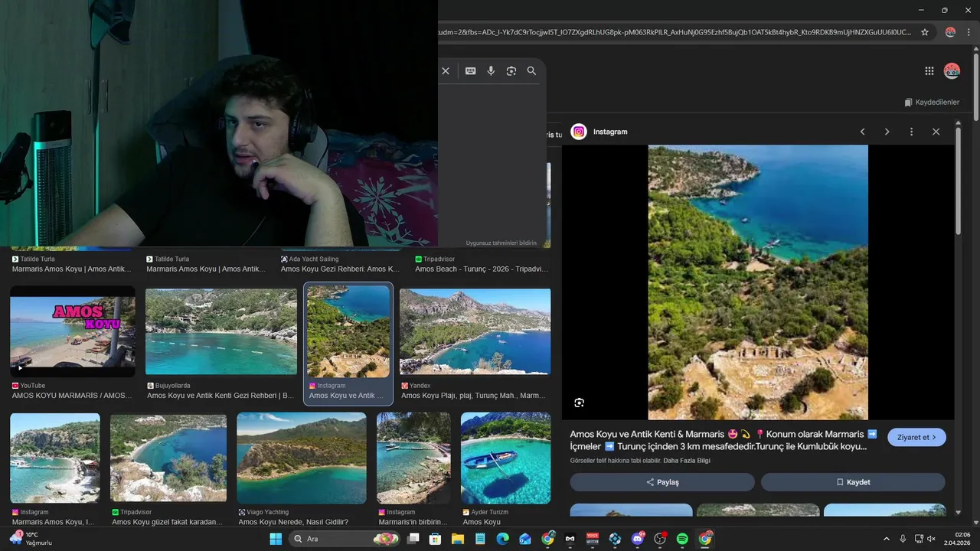Click 'Amos Beach - Turunç - 2026' Tripadvisor title
The image size is (980, 551).
482,269
